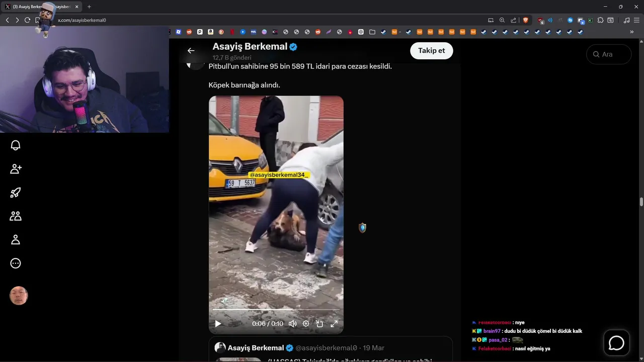644x362 pixels.
Task: Open the Shazam extension icon
Action: tap(570, 20)
